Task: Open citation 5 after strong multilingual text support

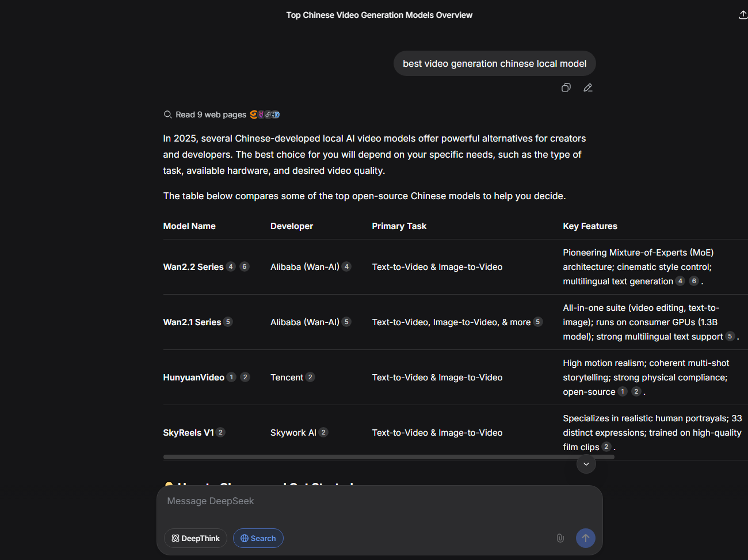Action: tap(730, 336)
